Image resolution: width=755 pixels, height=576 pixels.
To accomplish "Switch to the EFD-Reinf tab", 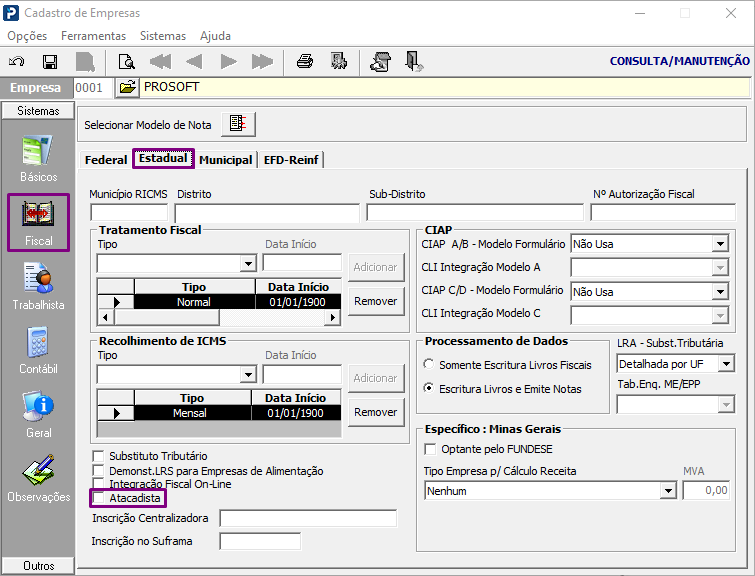I will (291, 160).
